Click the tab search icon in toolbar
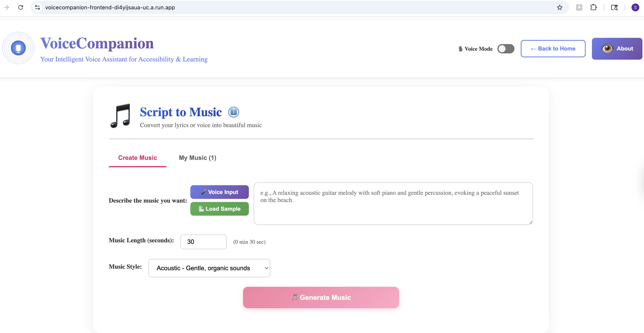Screen dimensions: 644x333 click(614, 7)
